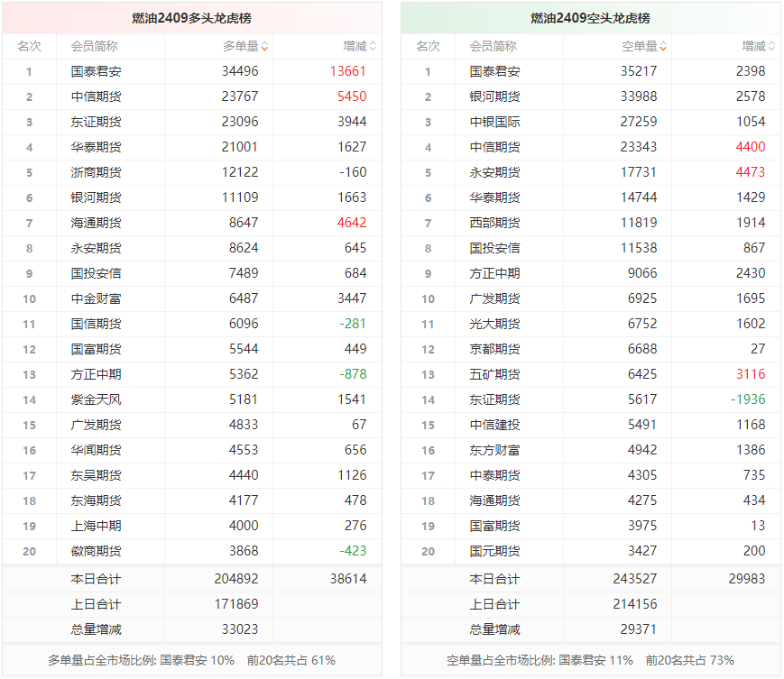The image size is (784, 679).
Task: Click 名次 header in the long table
Action: (29, 47)
